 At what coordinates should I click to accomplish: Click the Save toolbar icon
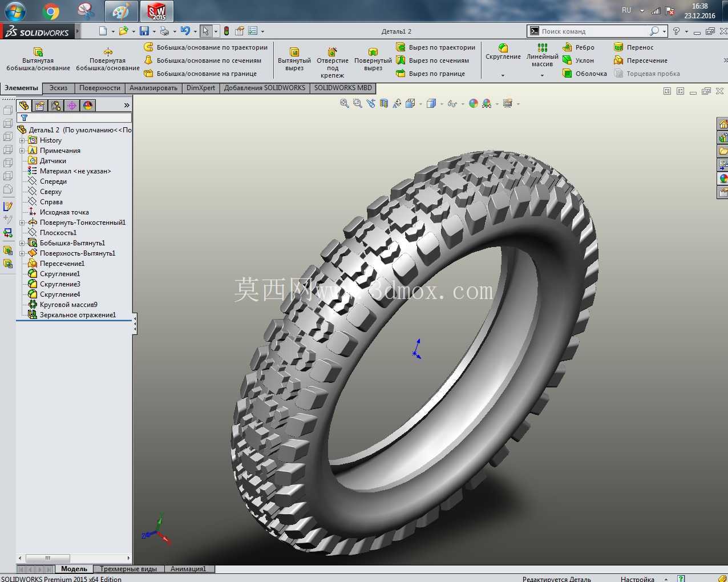144,31
